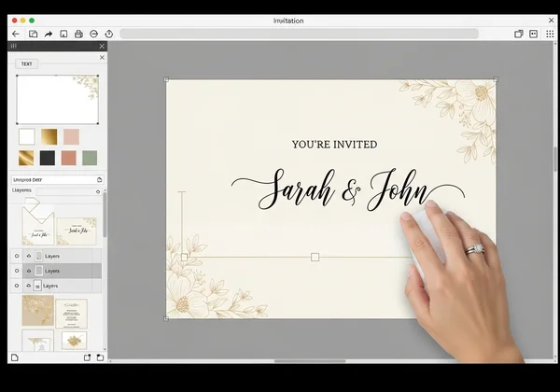Click the icon inside the Unnprod Detr field
The height and width of the screenshot is (392, 560).
click(x=99, y=179)
